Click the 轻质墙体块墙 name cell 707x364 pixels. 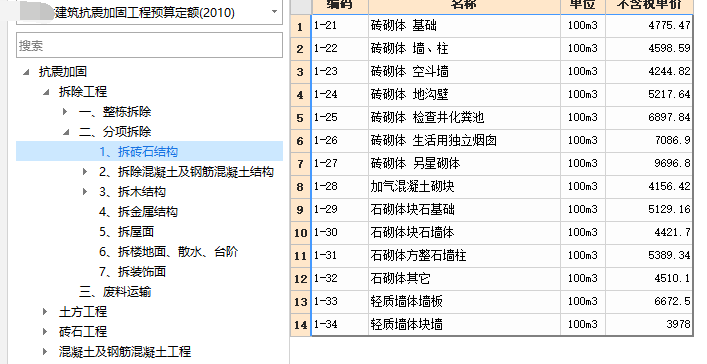(464, 324)
